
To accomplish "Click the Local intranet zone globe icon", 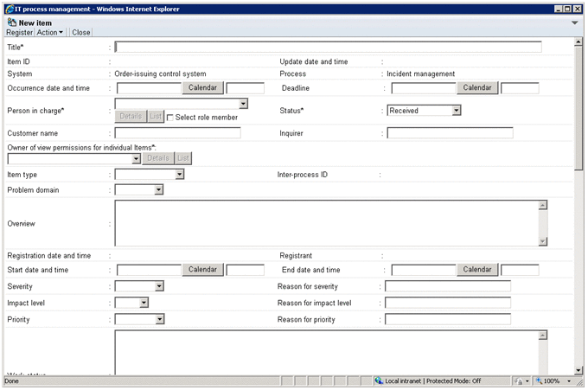I will (x=379, y=380).
